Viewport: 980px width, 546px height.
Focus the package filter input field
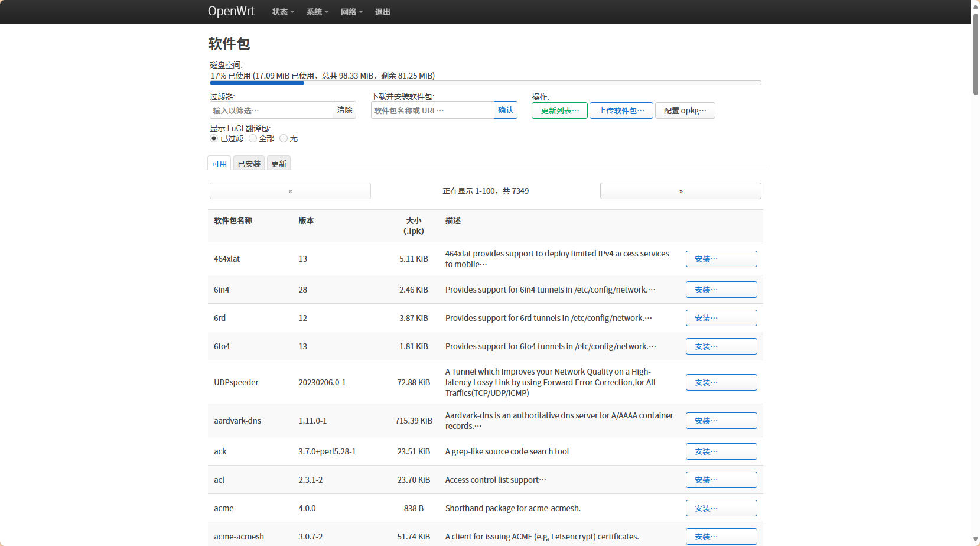(271, 110)
